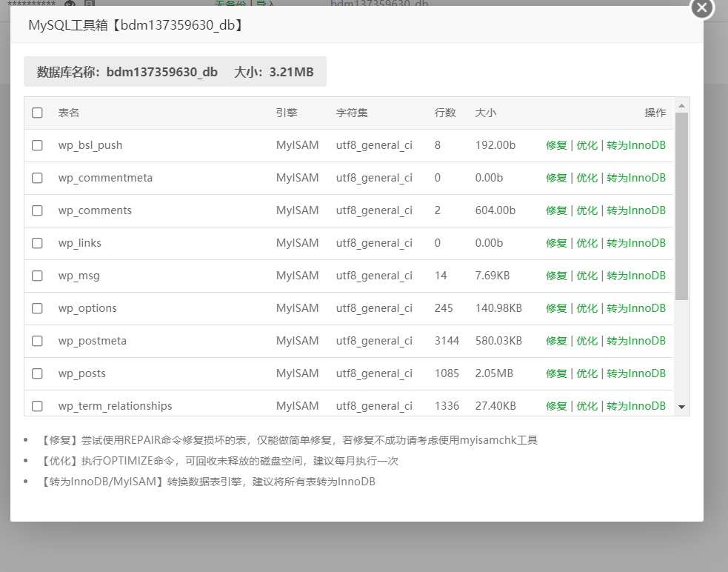Check the wp_comments table checkbox
This screenshot has height=572, width=728.
pyautogui.click(x=37, y=210)
